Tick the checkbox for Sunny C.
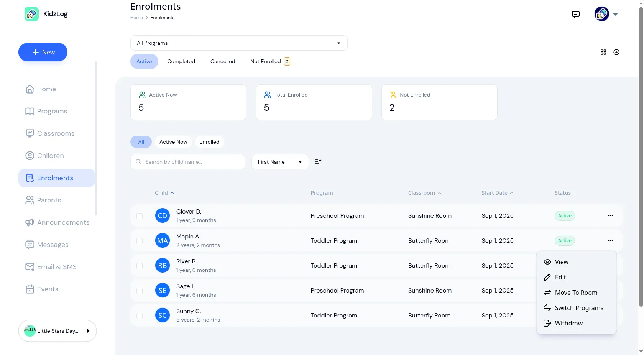 pos(140,316)
